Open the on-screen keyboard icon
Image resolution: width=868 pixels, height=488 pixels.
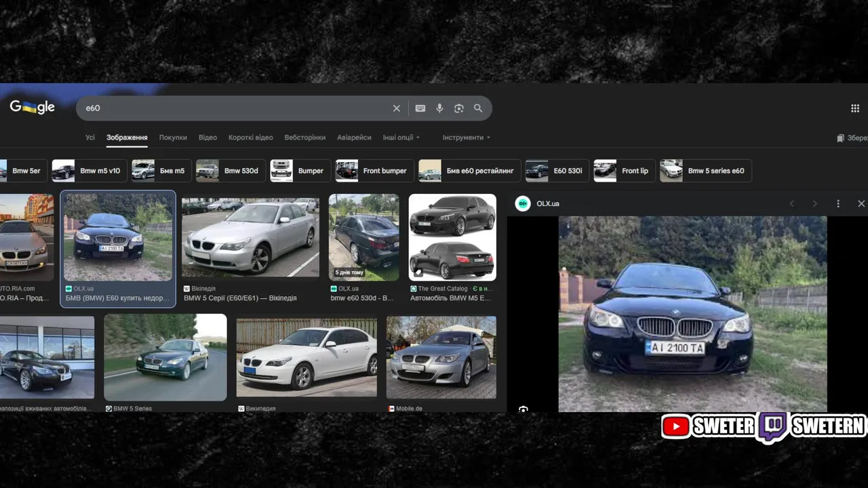tap(420, 108)
